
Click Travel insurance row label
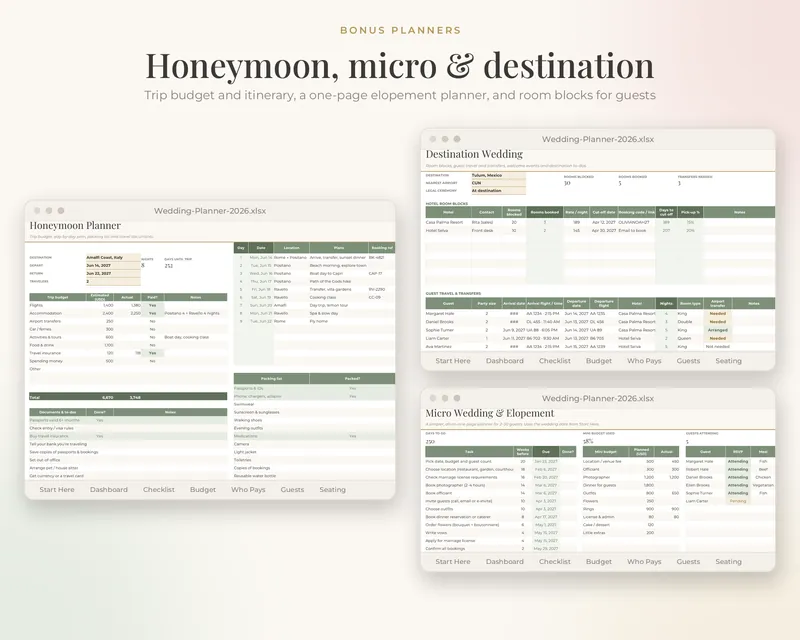(x=45, y=353)
